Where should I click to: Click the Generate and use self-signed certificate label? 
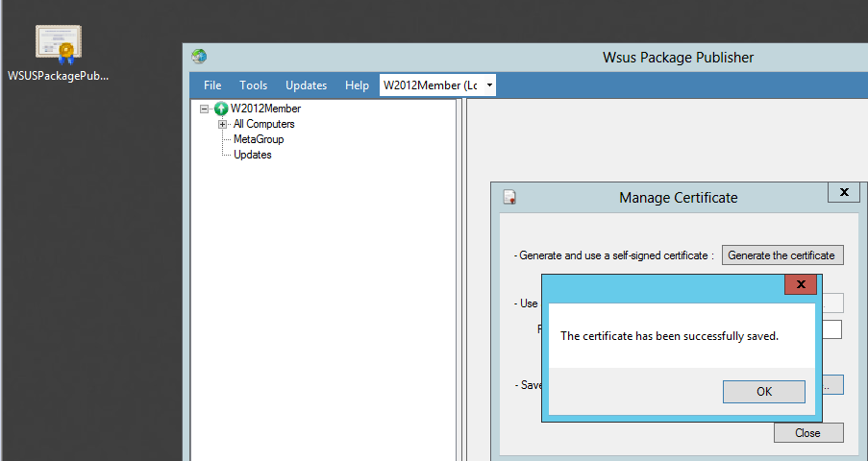(614, 255)
